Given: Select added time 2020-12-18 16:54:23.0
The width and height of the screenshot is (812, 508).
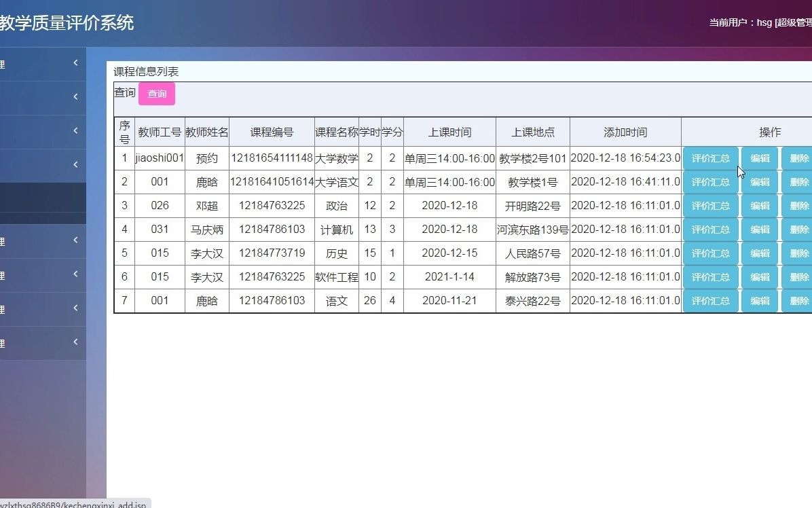Looking at the screenshot, I should point(625,158).
